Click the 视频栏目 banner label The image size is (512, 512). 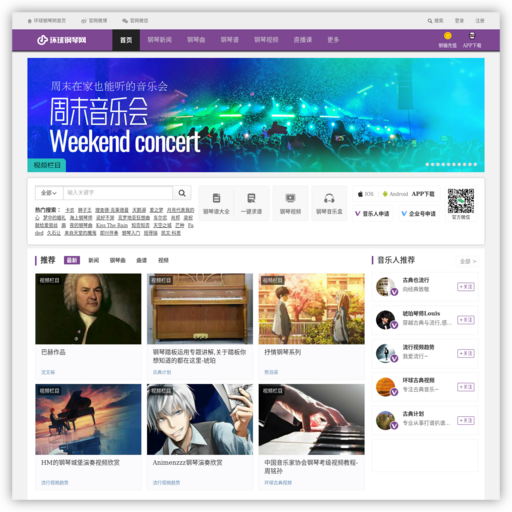47,165
